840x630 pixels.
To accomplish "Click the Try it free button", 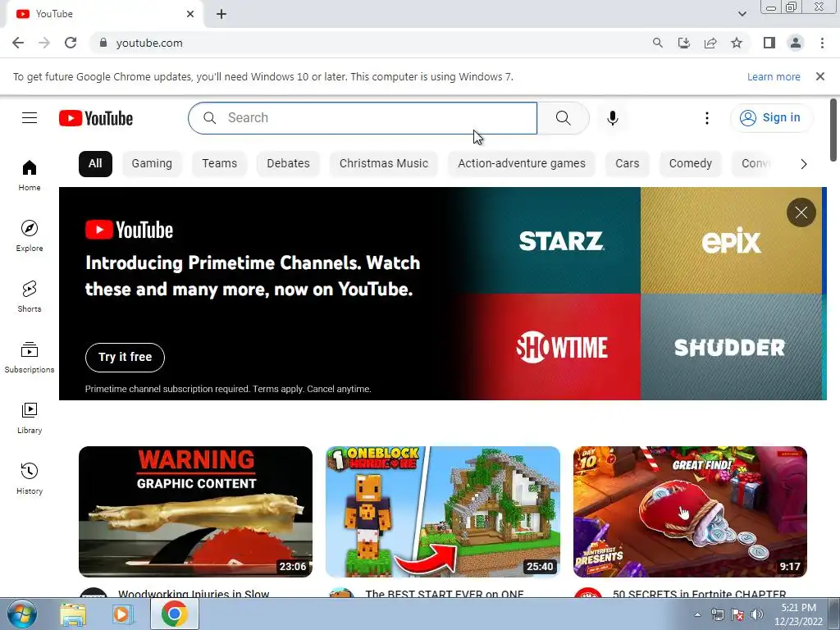I will click(x=125, y=358).
